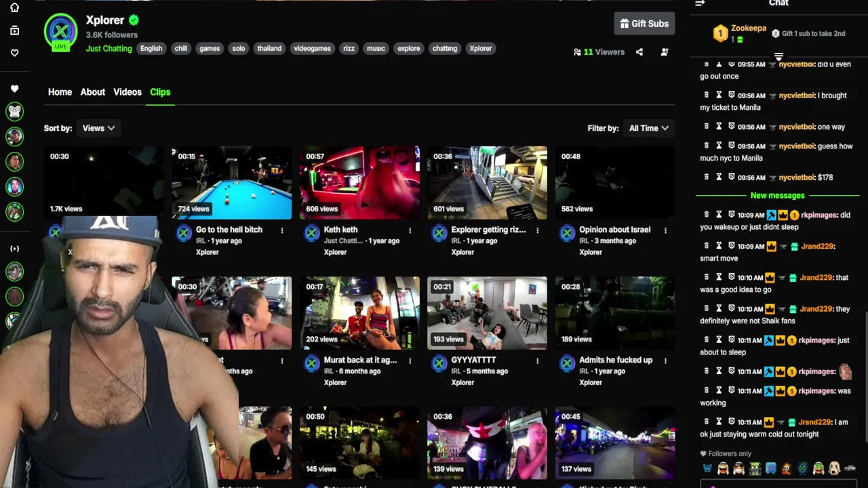Open options menu for 'Opinion about Israel' clip
Screen dimensions: 868x488
tap(665, 230)
